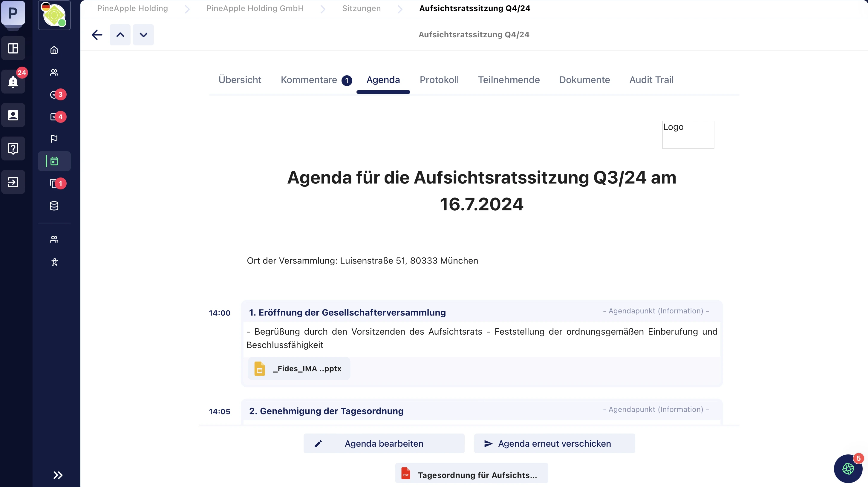Switch to the Protokoll tab
The width and height of the screenshot is (868, 487).
tap(439, 80)
